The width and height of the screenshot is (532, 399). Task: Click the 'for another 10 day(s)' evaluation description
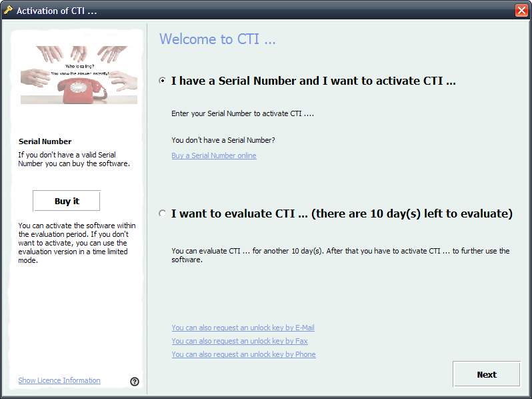(x=340, y=255)
